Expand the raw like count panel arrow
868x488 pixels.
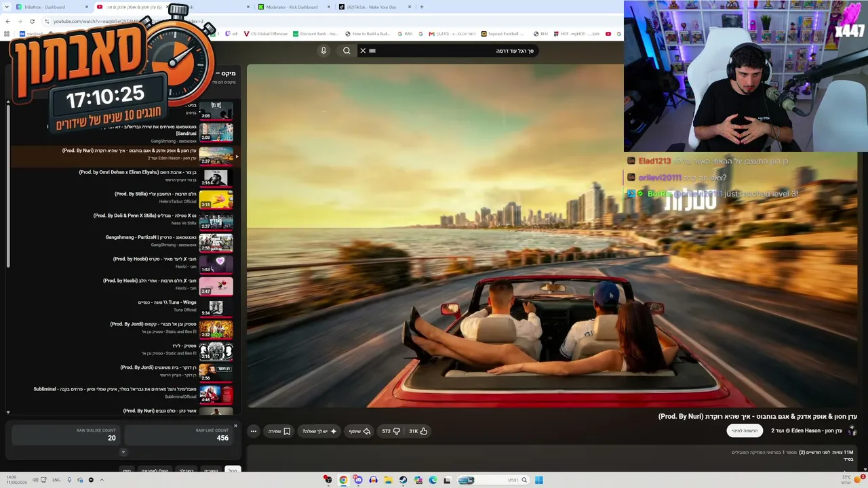pos(123,452)
